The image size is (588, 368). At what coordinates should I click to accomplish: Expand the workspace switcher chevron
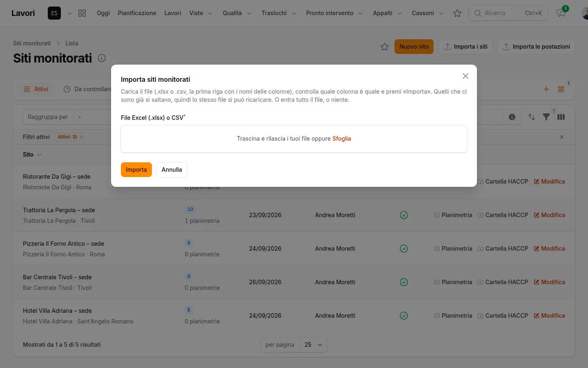coord(70,13)
